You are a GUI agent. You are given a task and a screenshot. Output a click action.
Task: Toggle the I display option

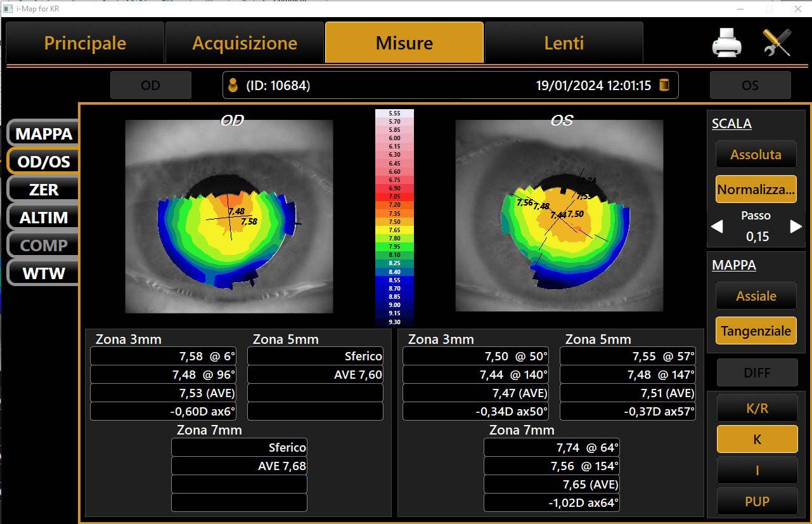(x=757, y=471)
